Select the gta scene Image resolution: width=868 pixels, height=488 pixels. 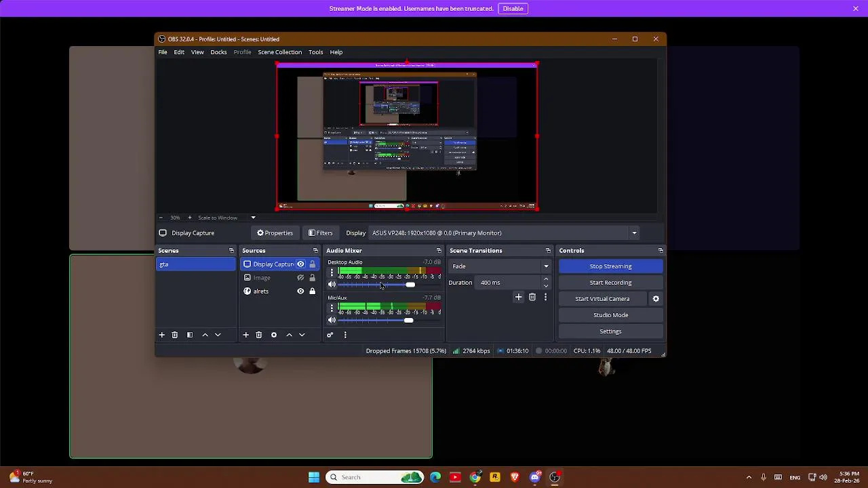tap(196, 264)
